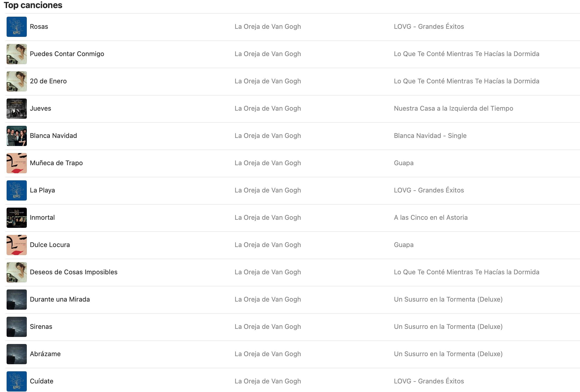This screenshot has height=392, width=580.
Task: Select the Cuídate album cover thumbnail
Action: coord(17,381)
